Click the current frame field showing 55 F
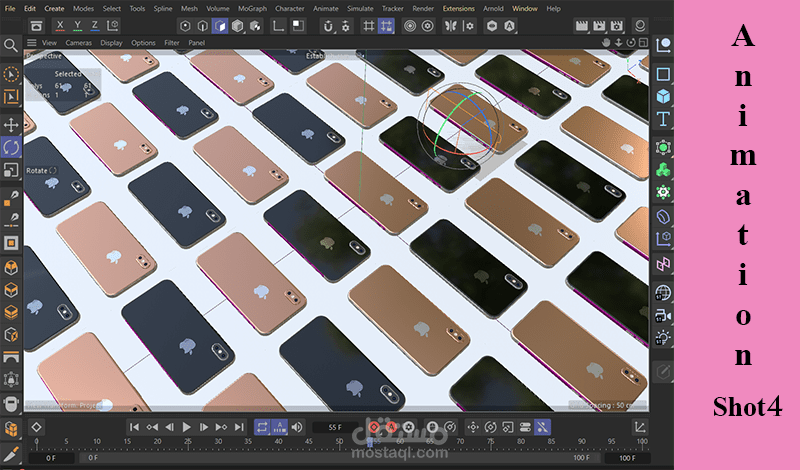Image resolution: width=800 pixels, height=470 pixels. [335, 427]
